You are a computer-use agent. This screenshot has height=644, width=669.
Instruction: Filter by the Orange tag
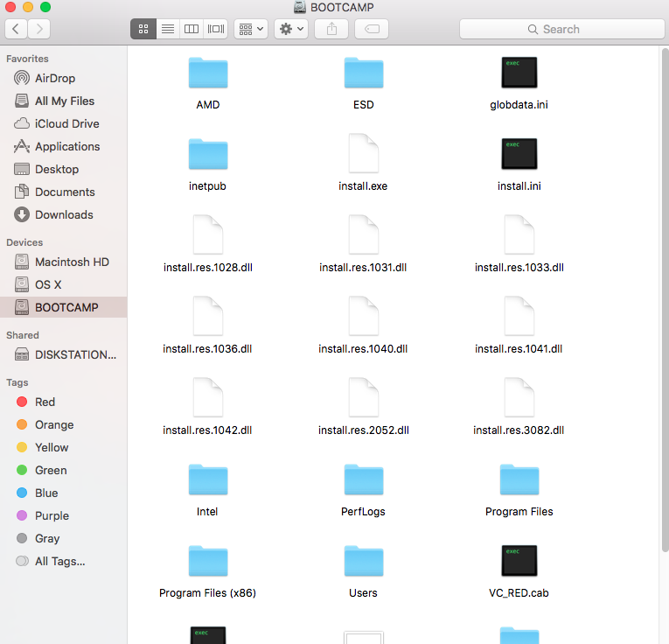coord(64,424)
